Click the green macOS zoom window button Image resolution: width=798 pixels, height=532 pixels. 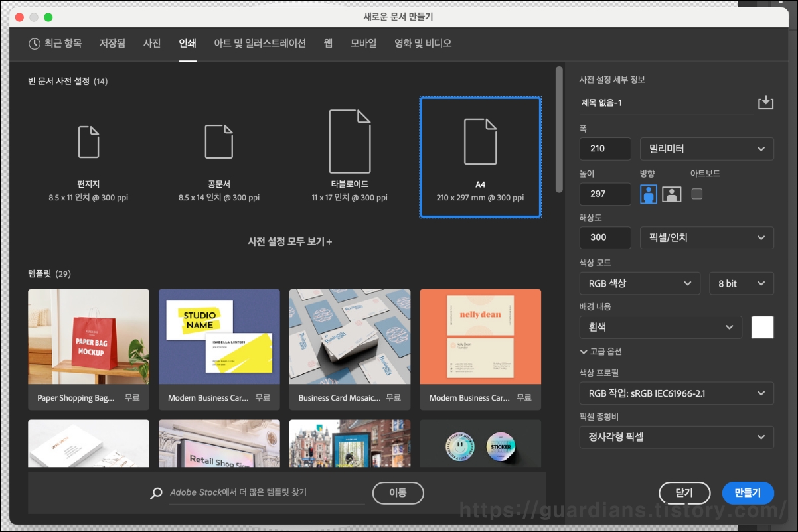coord(48,17)
